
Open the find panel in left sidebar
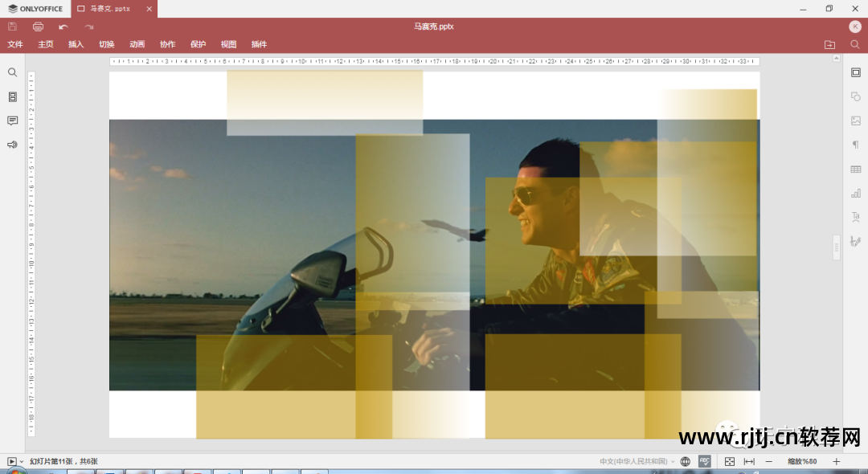[x=12, y=72]
